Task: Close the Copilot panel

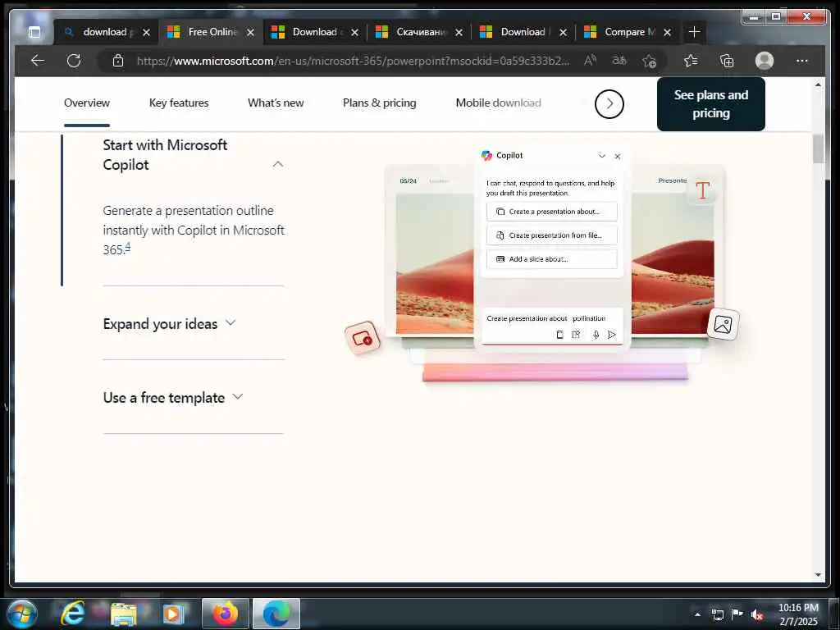Action: pyautogui.click(x=617, y=156)
